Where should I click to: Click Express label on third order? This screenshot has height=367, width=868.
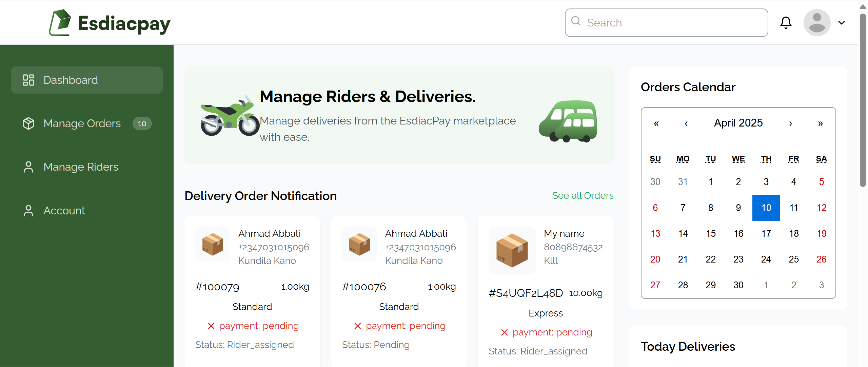[x=546, y=313]
